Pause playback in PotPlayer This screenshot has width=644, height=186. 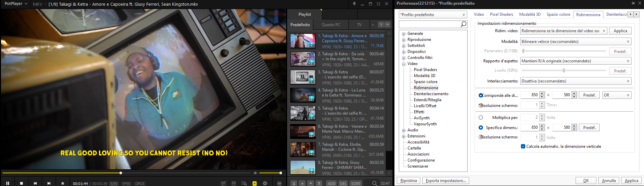(8, 183)
